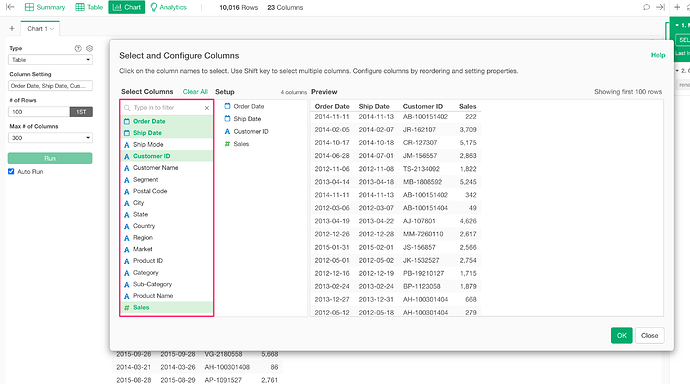Viewport: 690px width, 384px height.
Task: Click the Ship Date preview column header
Action: [374, 106]
